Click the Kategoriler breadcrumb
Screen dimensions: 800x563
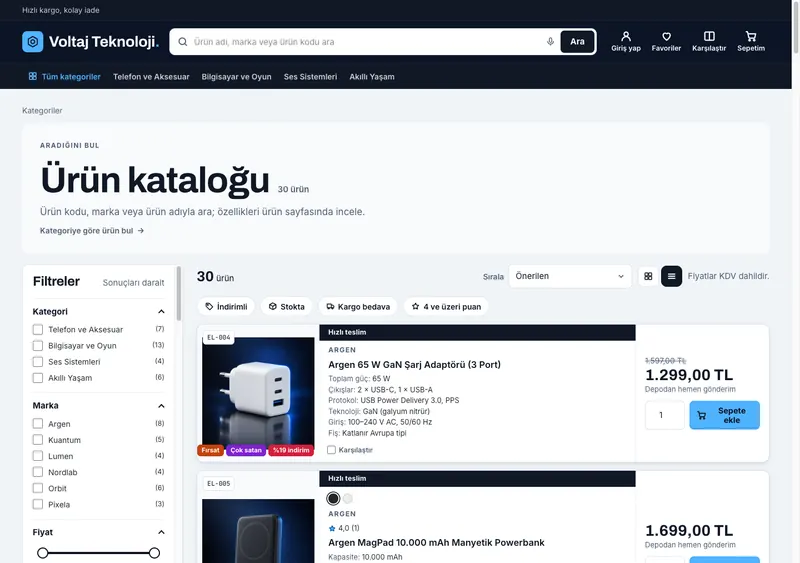(x=42, y=111)
